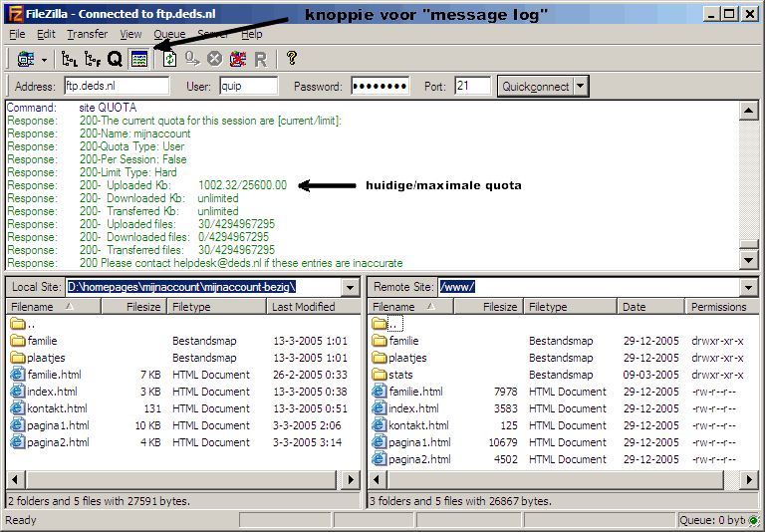Viewport: 765px width, 532px height.
Task: Select remote index.html file icon
Action: click(380, 408)
